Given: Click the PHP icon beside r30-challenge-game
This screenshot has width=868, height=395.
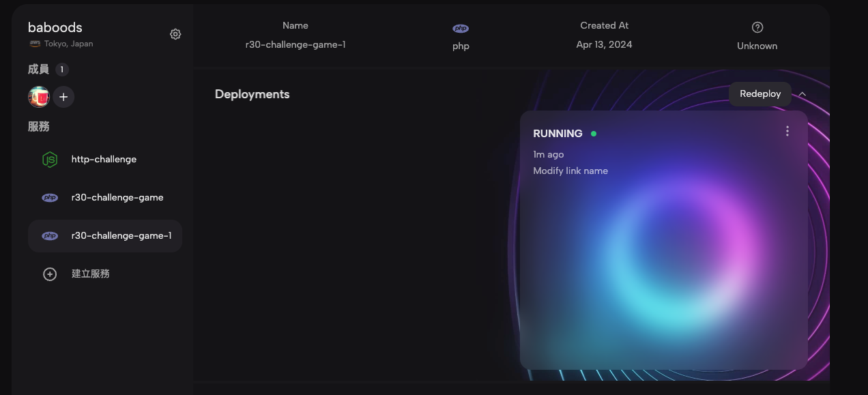Looking at the screenshot, I should [x=50, y=198].
